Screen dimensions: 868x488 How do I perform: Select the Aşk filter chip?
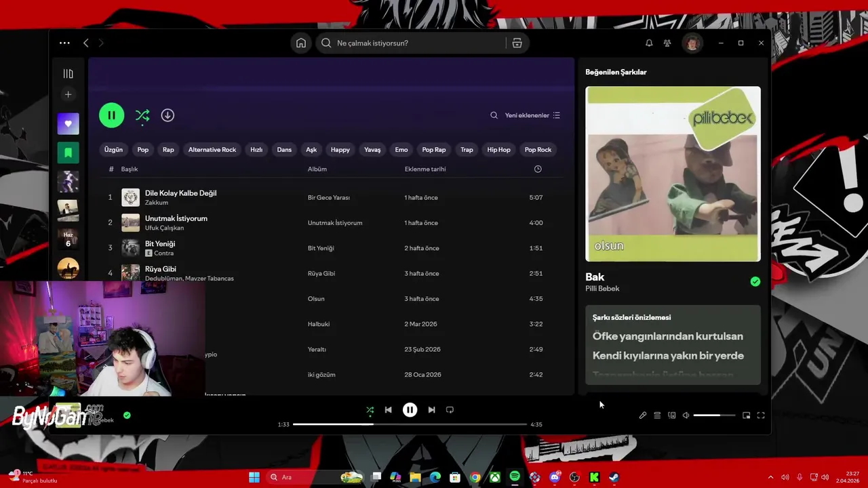pos(311,150)
